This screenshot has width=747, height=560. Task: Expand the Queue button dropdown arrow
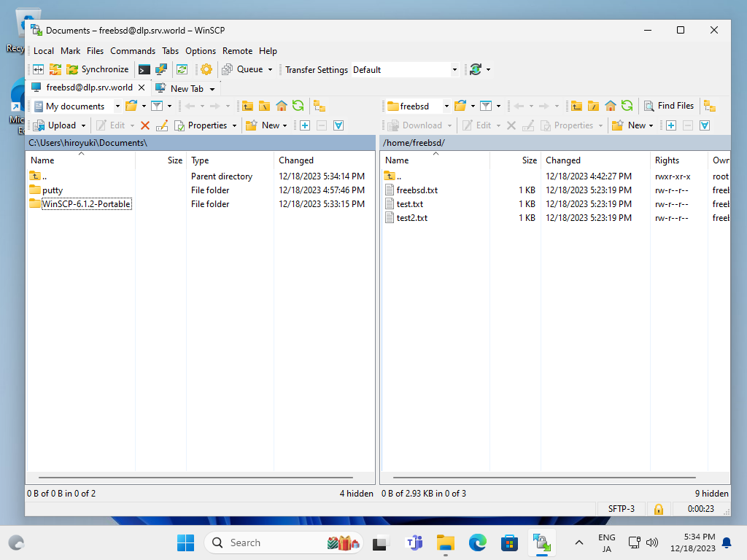point(270,69)
